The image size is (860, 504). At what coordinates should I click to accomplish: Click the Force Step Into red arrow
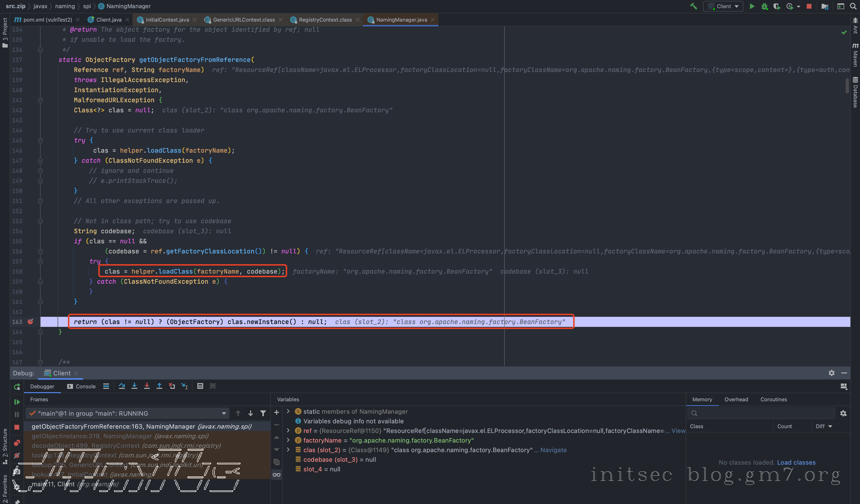tap(147, 386)
